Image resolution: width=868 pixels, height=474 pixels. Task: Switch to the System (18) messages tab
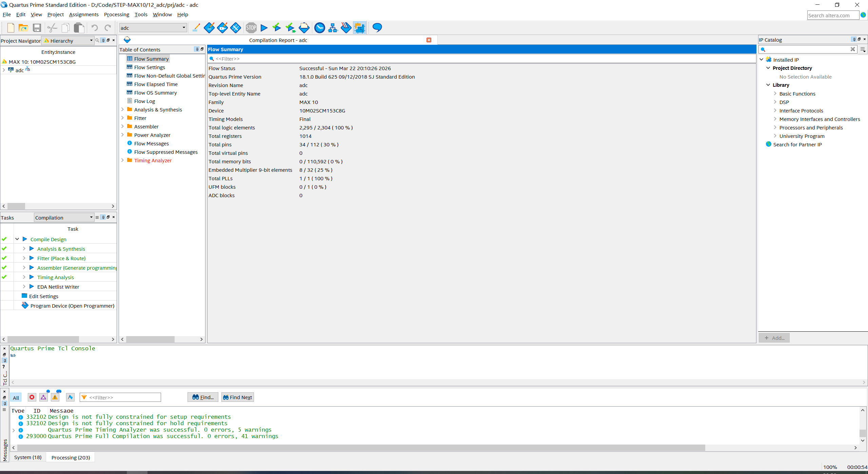tap(28, 457)
